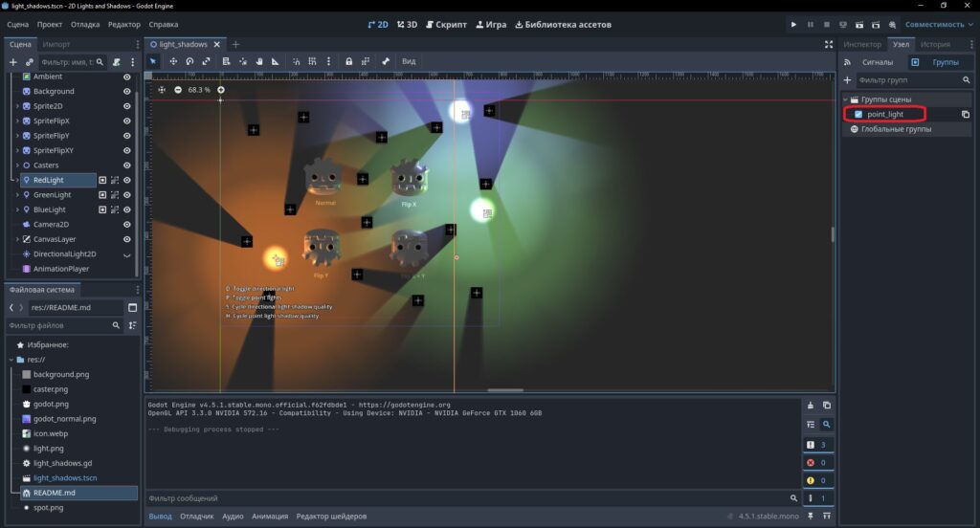Select the Select Mode arrow tool
This screenshot has width=980, height=528.
pos(153,61)
